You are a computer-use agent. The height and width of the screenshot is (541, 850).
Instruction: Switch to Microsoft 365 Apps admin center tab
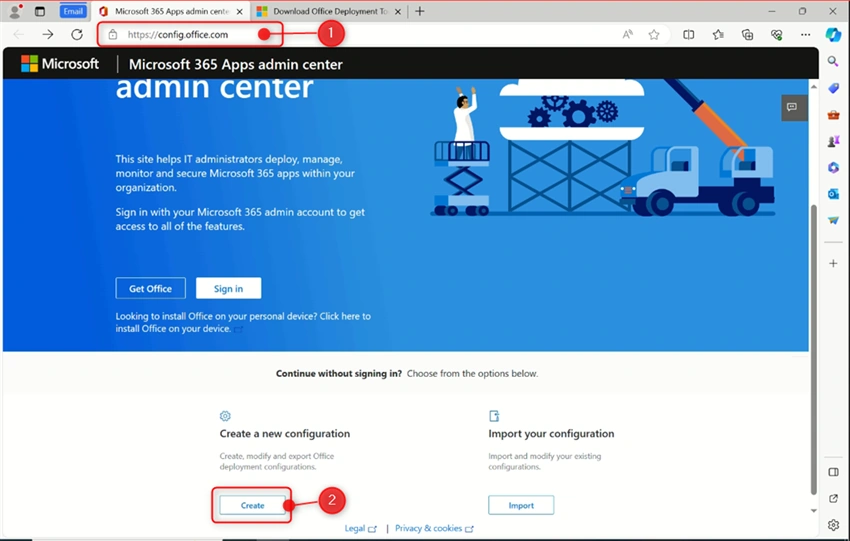click(x=171, y=11)
